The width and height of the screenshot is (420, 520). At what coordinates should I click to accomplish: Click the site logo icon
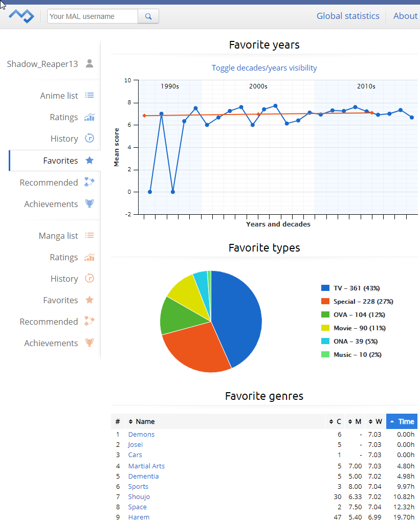(x=21, y=16)
